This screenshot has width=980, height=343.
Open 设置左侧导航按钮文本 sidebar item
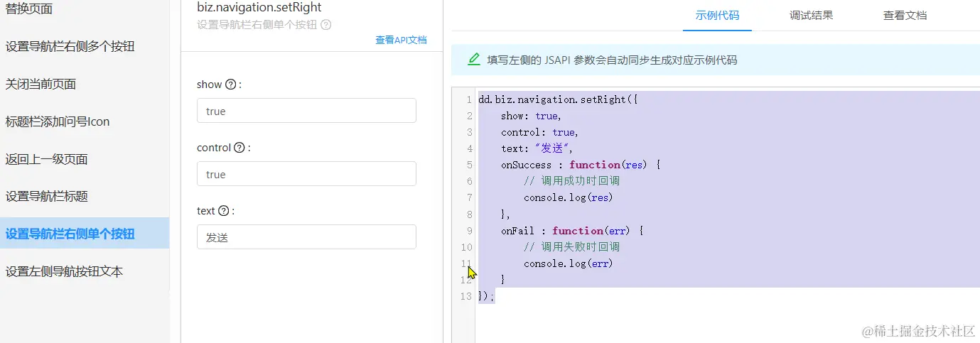(x=65, y=271)
